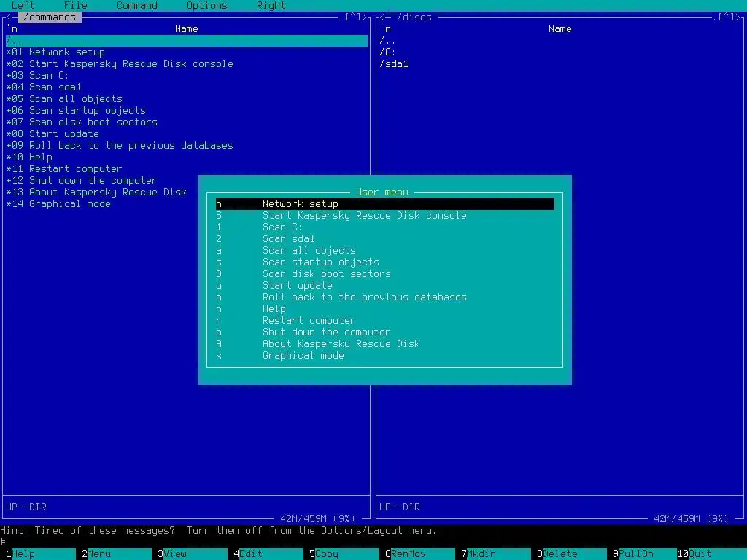Click 'n sort indicator in left panel header

point(12,29)
